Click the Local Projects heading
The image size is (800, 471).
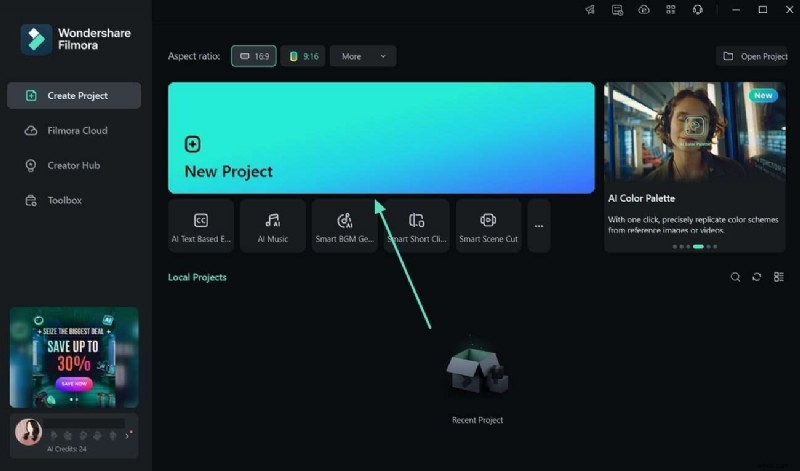(197, 278)
